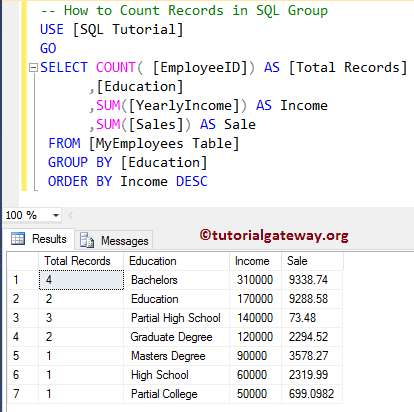Click the Income cell 90000
This screenshot has height=412, width=414.
coord(256,356)
